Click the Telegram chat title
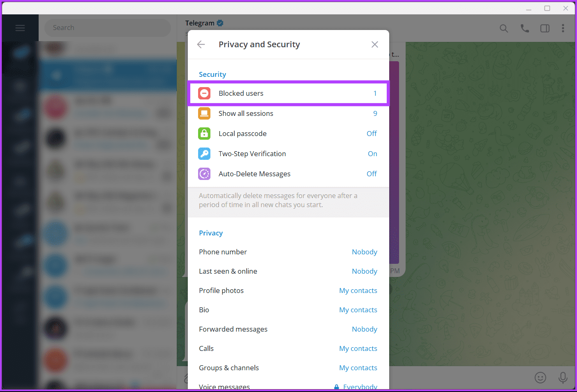The image size is (577, 392). pos(200,23)
